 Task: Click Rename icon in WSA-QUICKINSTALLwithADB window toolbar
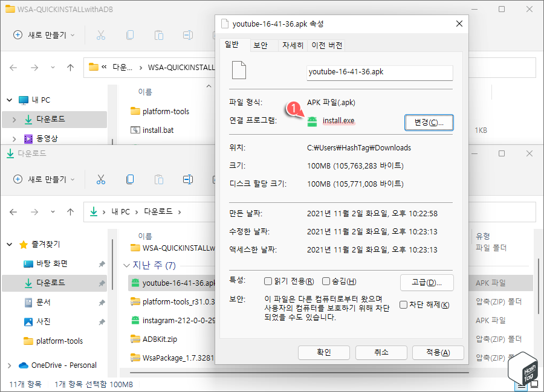[188, 35]
